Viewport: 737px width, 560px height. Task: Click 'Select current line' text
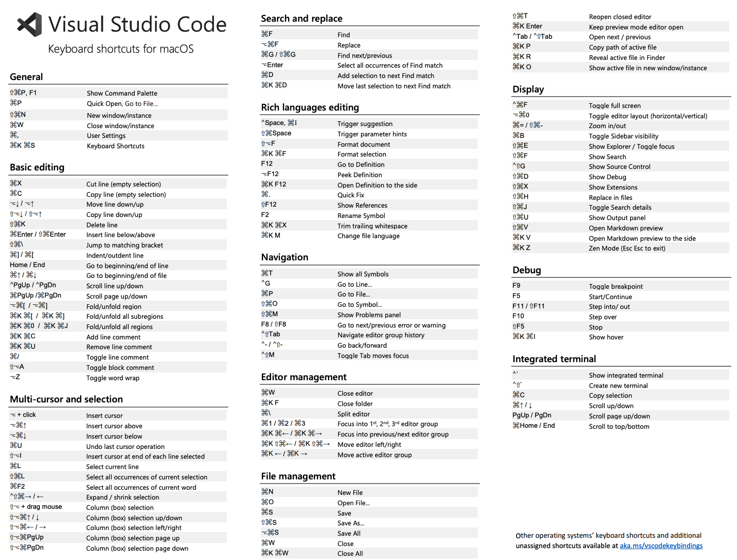[113, 467]
